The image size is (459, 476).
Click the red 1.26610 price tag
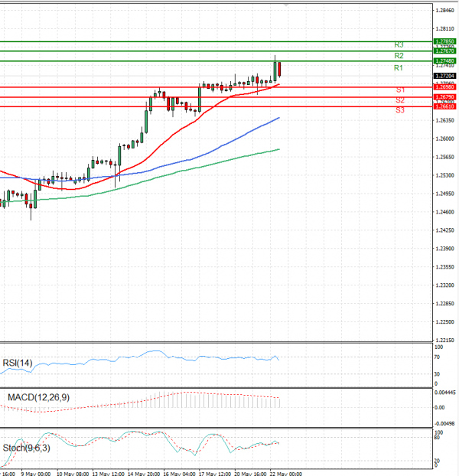point(444,106)
